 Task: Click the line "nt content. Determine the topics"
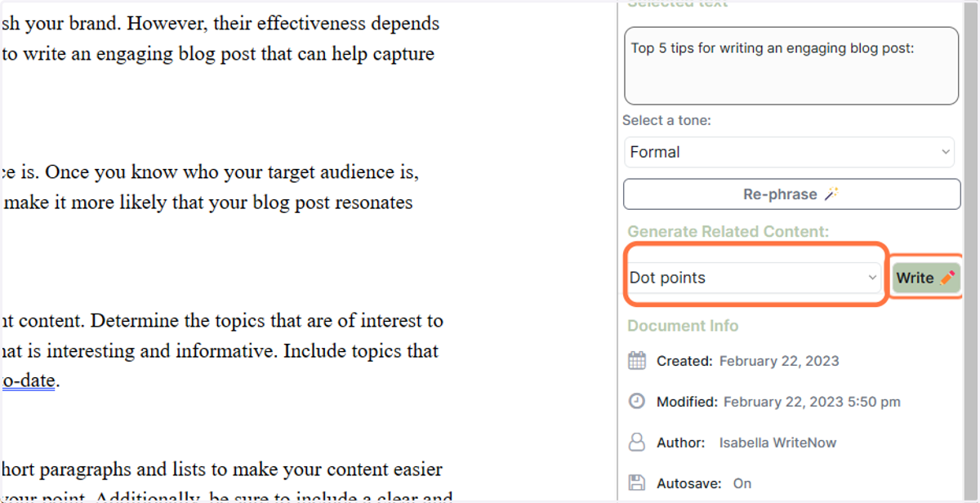[x=222, y=320]
